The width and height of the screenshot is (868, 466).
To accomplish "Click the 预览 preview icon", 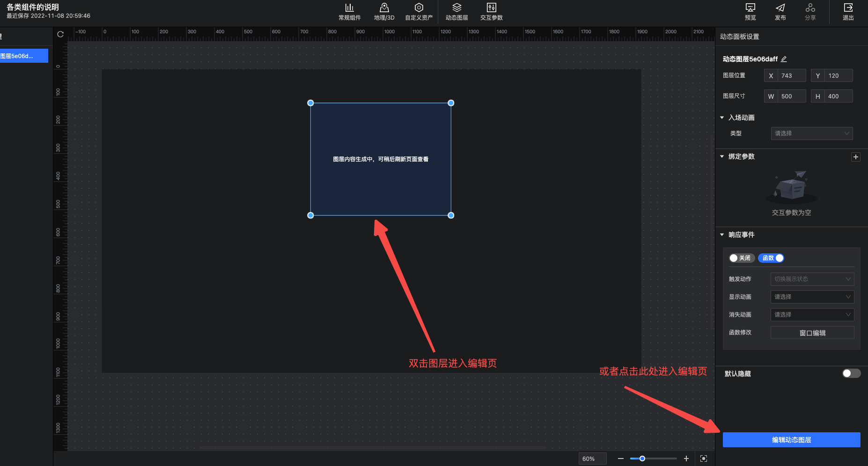I will tap(750, 8).
